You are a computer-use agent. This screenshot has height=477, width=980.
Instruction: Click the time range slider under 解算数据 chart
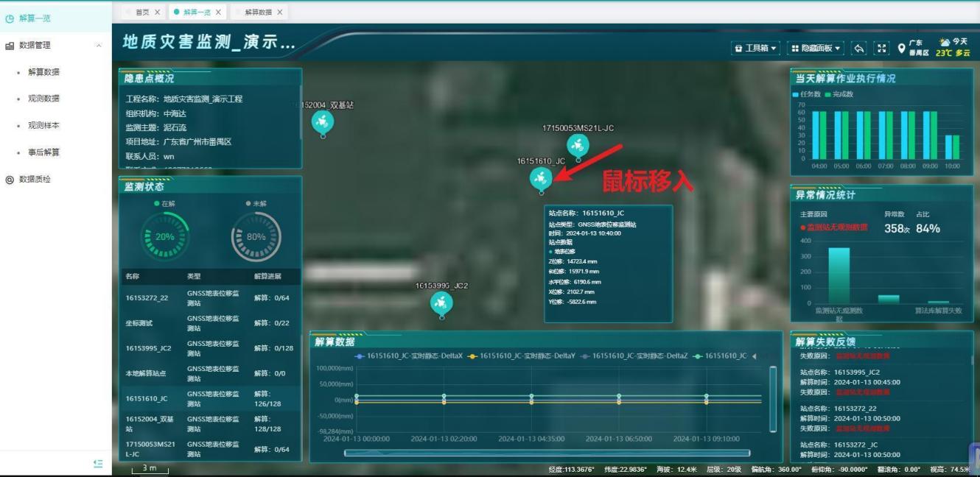click(547, 453)
